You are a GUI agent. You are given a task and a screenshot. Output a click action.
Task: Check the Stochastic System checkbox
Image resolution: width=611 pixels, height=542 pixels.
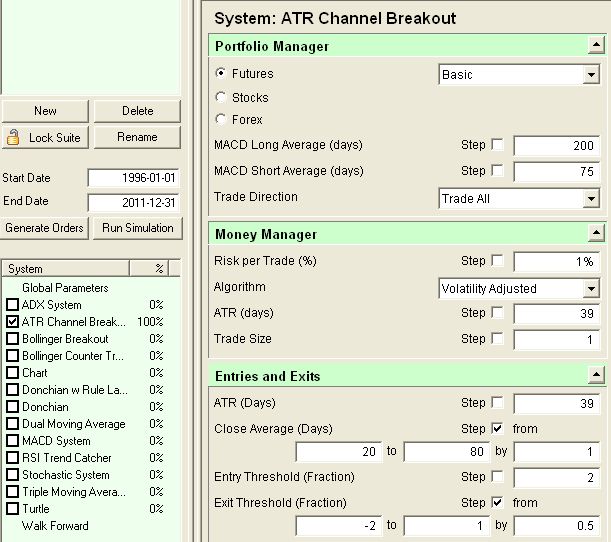12,475
